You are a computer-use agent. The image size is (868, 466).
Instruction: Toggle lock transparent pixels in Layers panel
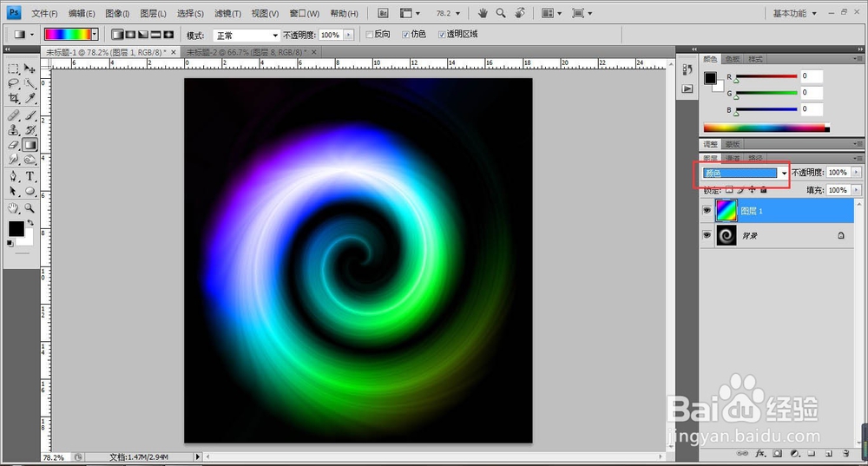pyautogui.click(x=729, y=189)
